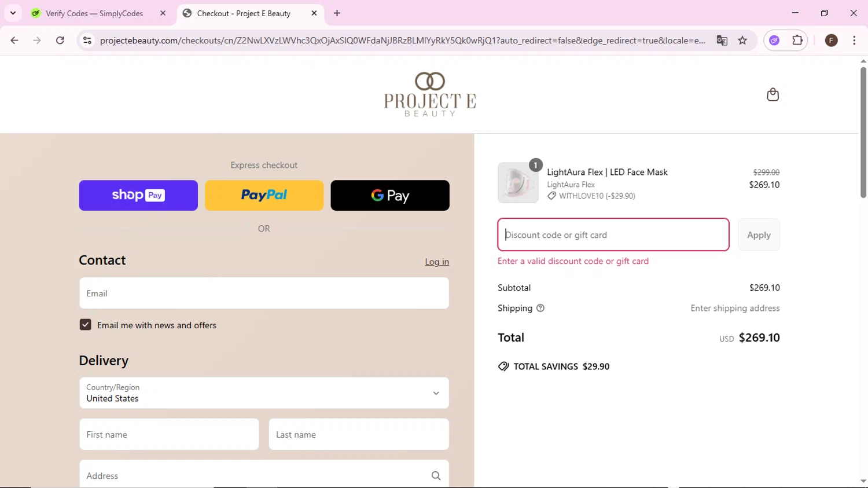Close the Checkout Project E Beauty tab
This screenshot has height=488, width=868.
coord(314,13)
